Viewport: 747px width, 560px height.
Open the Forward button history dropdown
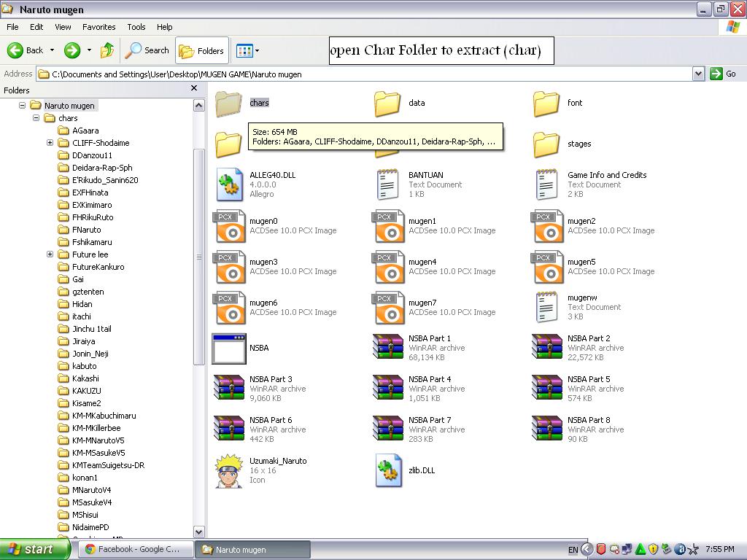click(x=89, y=50)
